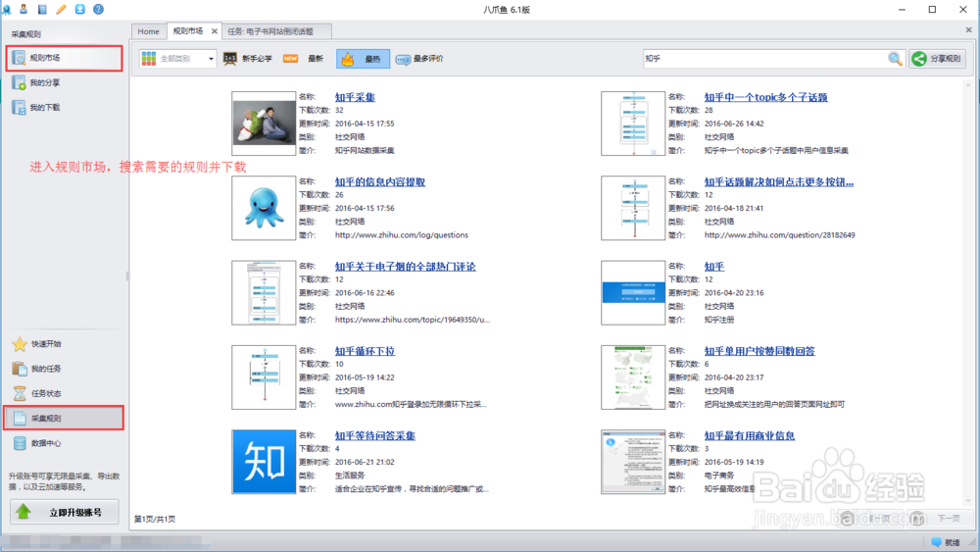Click the user account icon in title bar

[x=24, y=9]
